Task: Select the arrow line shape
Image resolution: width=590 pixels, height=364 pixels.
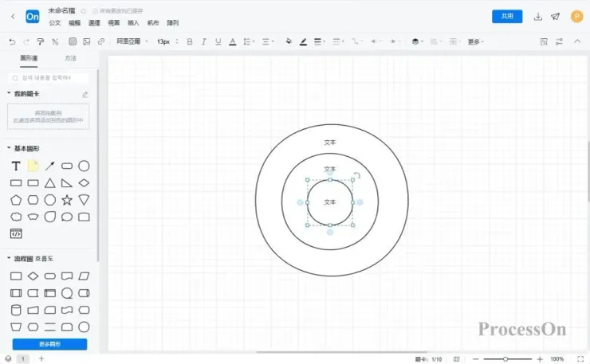Action: click(49, 166)
